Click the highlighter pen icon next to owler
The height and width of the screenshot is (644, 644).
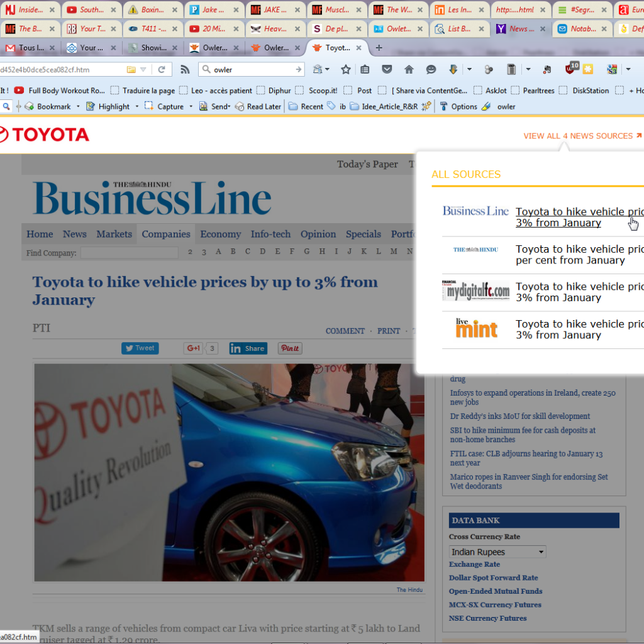click(x=486, y=106)
